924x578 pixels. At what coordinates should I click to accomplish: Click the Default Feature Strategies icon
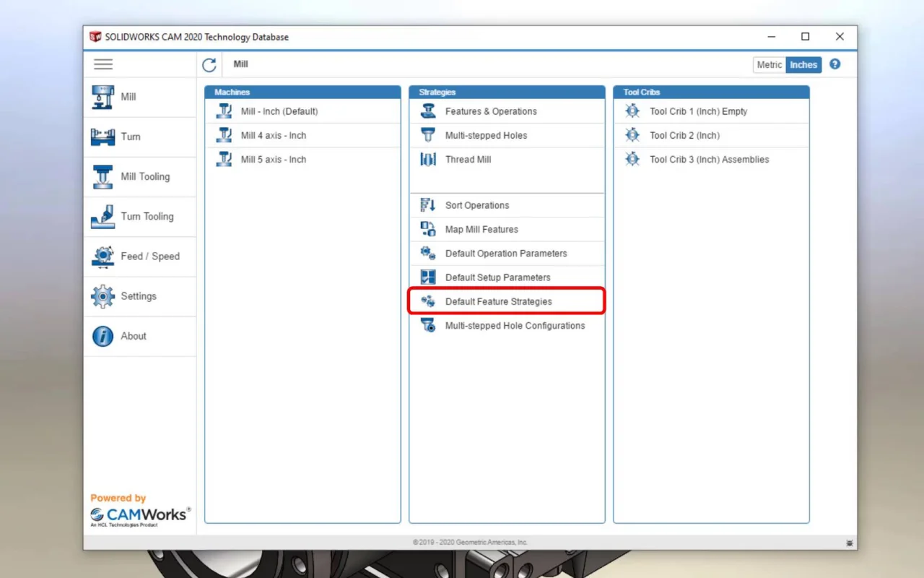point(428,301)
